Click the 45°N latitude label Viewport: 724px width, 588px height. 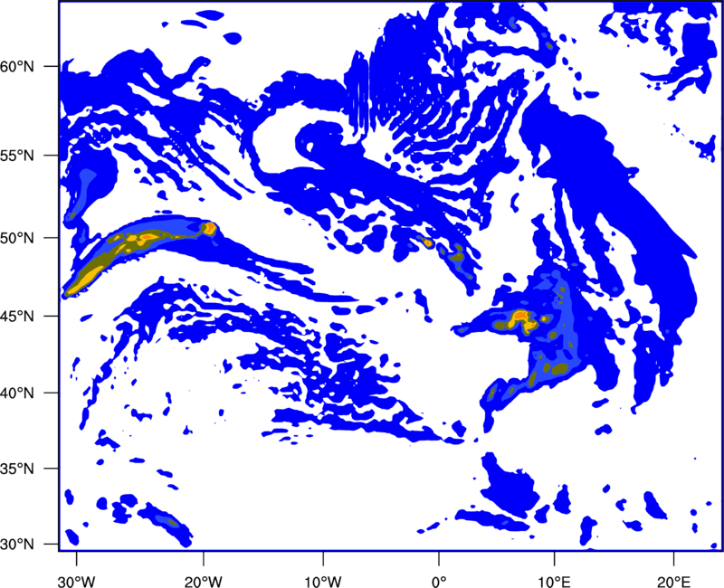17,316
